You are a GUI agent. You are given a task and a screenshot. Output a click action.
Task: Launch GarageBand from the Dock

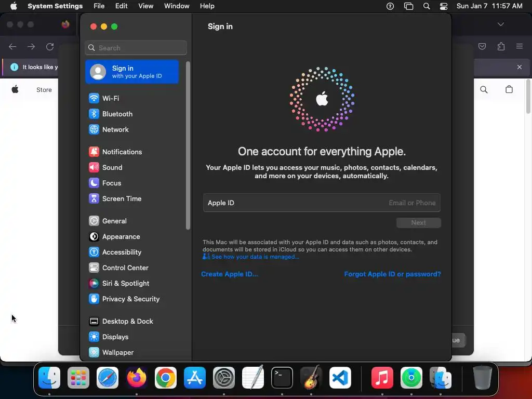point(311,378)
